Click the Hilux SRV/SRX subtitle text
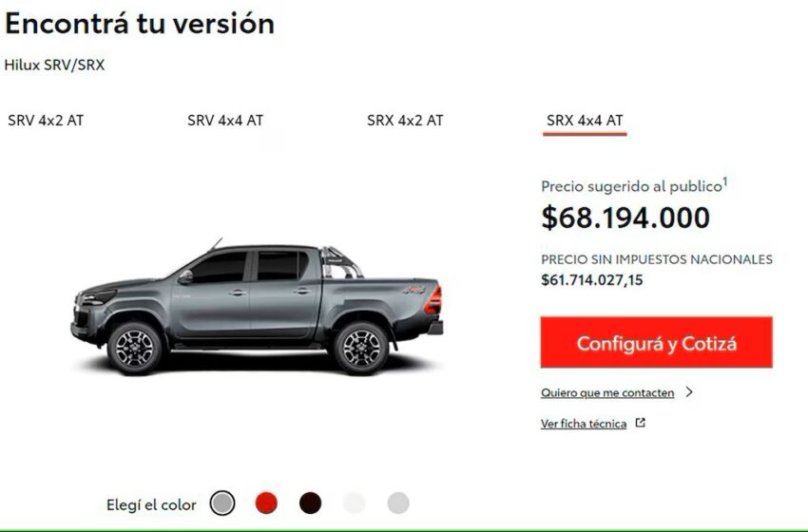 [x=54, y=65]
